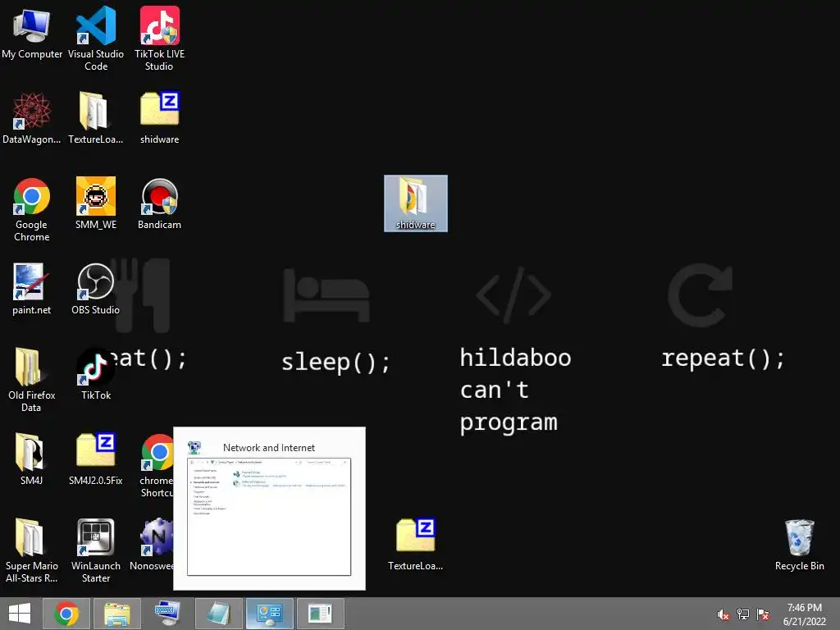The height and width of the screenshot is (630, 840).
Task: Click the muted volume tray icon
Action: (x=724, y=614)
